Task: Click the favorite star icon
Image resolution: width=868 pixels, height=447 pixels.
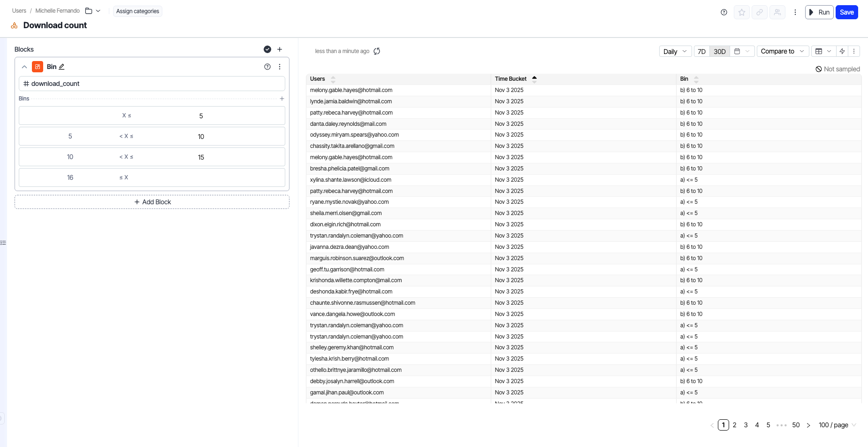Action: click(742, 12)
